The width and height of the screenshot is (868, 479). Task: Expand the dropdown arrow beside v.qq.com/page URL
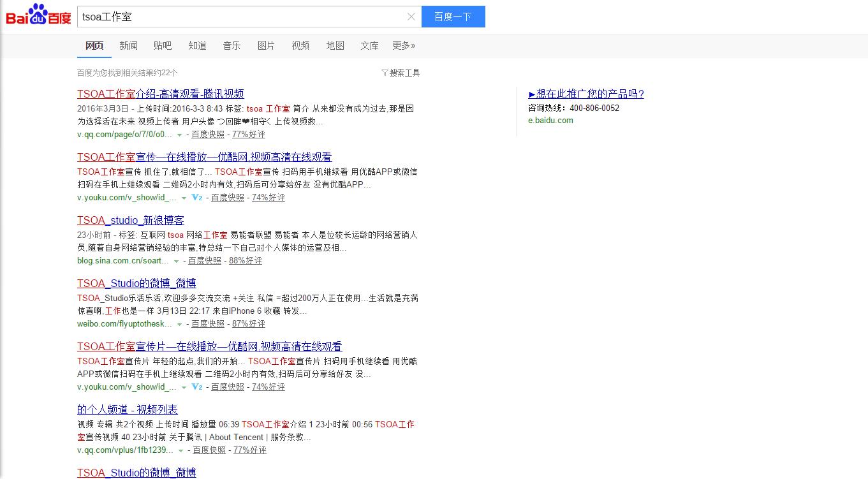tap(179, 135)
